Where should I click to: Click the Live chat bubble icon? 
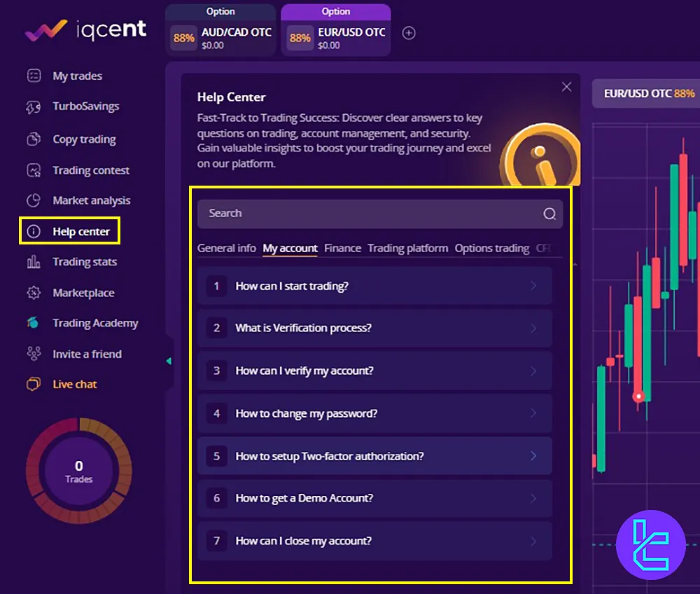pos(34,384)
